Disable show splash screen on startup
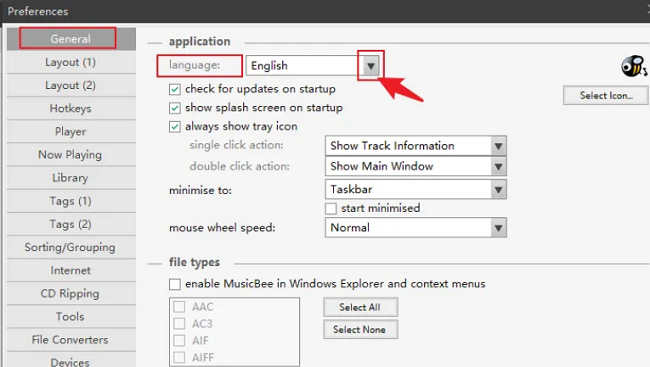Screen dimensions: 650x367 pyautogui.click(x=175, y=108)
